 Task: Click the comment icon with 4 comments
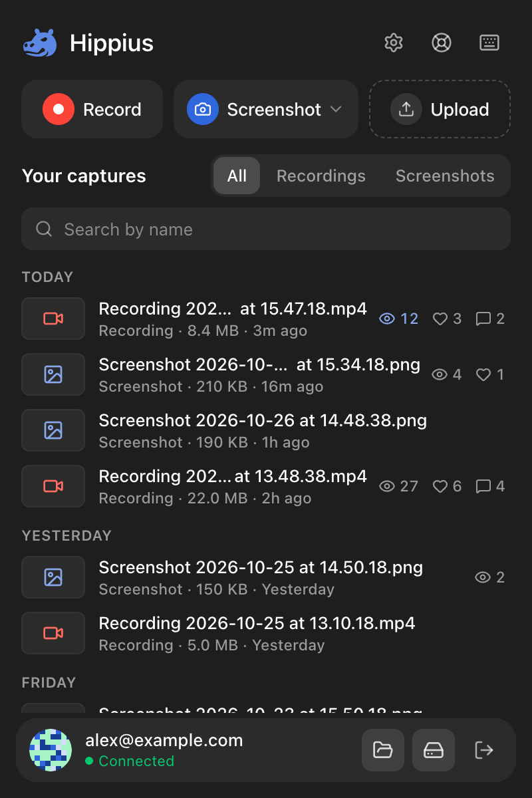coord(483,486)
